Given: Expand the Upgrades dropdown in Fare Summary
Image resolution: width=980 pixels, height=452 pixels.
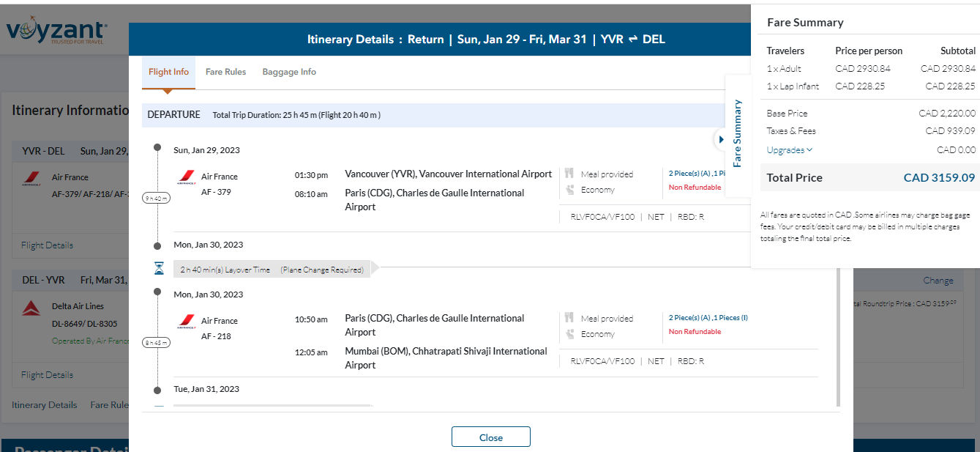Looking at the screenshot, I should pos(789,150).
